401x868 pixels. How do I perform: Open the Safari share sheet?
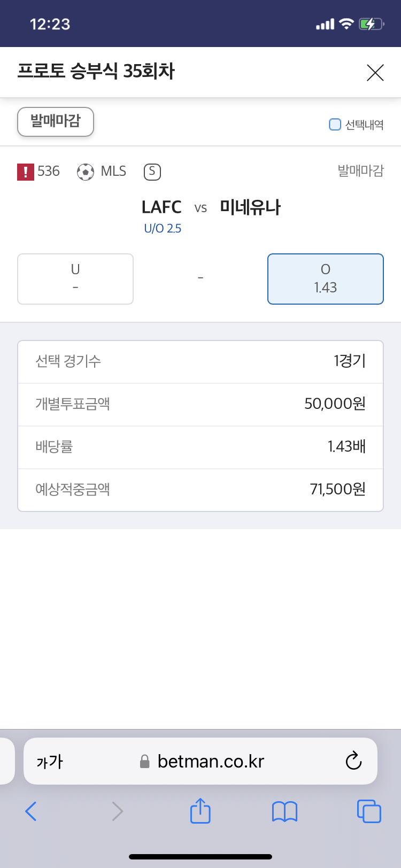pyautogui.click(x=200, y=810)
